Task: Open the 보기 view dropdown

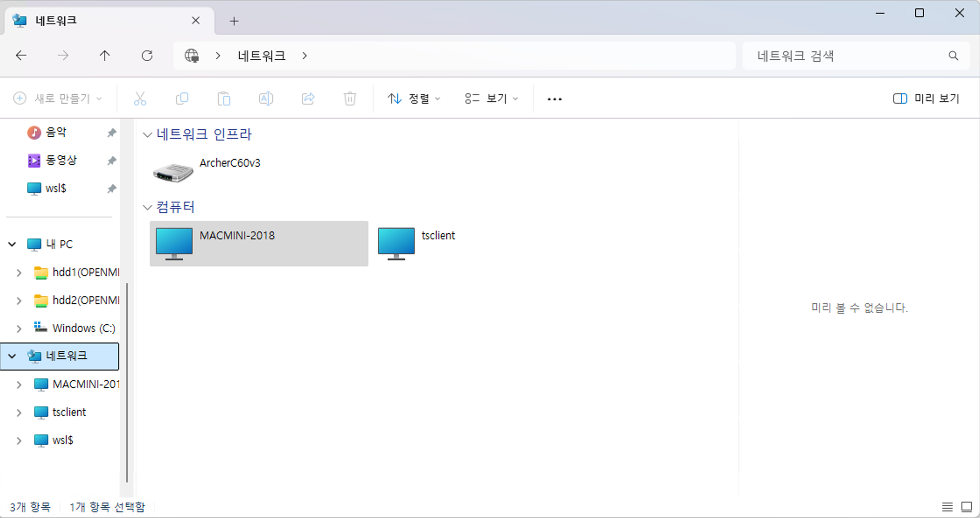Action: click(x=491, y=99)
